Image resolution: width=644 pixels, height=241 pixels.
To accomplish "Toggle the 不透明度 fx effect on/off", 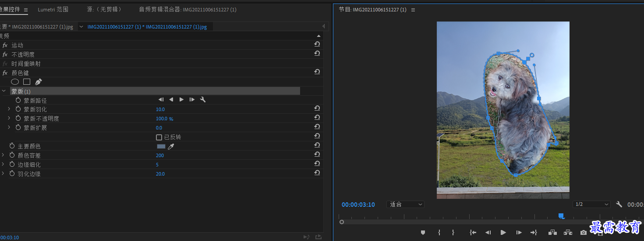I will pos(5,54).
